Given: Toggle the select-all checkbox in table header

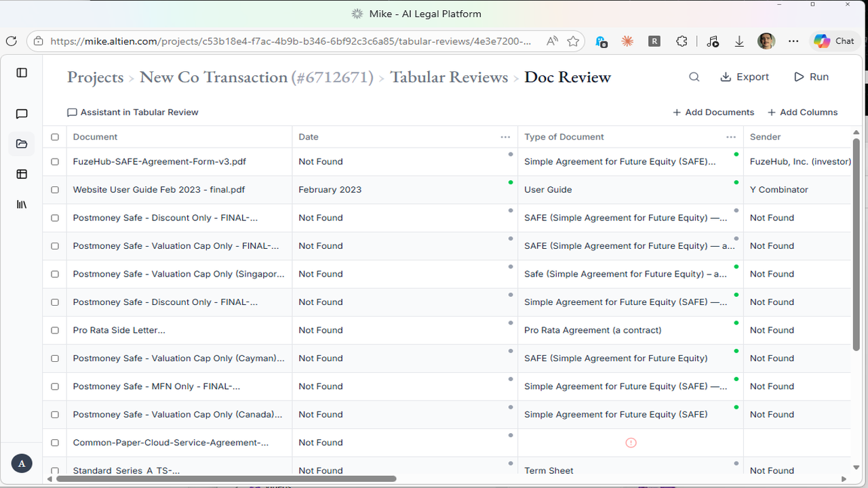Looking at the screenshot, I should tap(55, 137).
